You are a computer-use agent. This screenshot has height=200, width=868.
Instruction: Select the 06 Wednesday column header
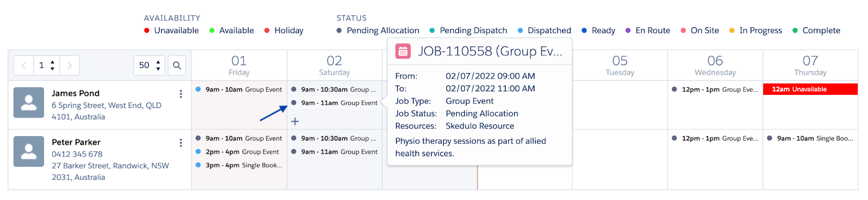tap(715, 65)
